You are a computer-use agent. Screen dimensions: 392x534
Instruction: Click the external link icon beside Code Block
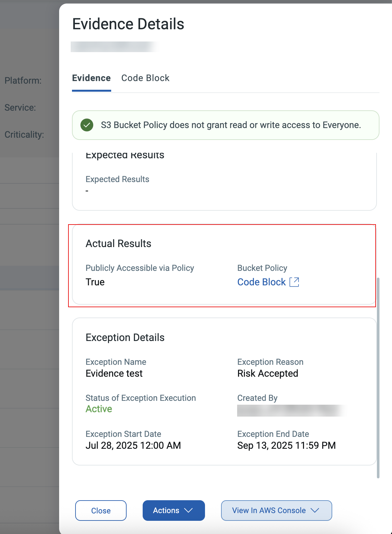[x=294, y=282]
